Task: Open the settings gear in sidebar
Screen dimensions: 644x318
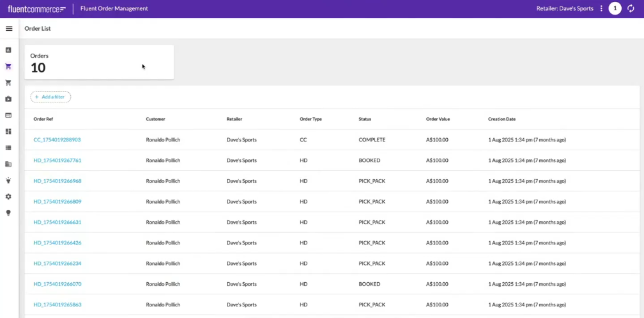Action: coord(8,197)
